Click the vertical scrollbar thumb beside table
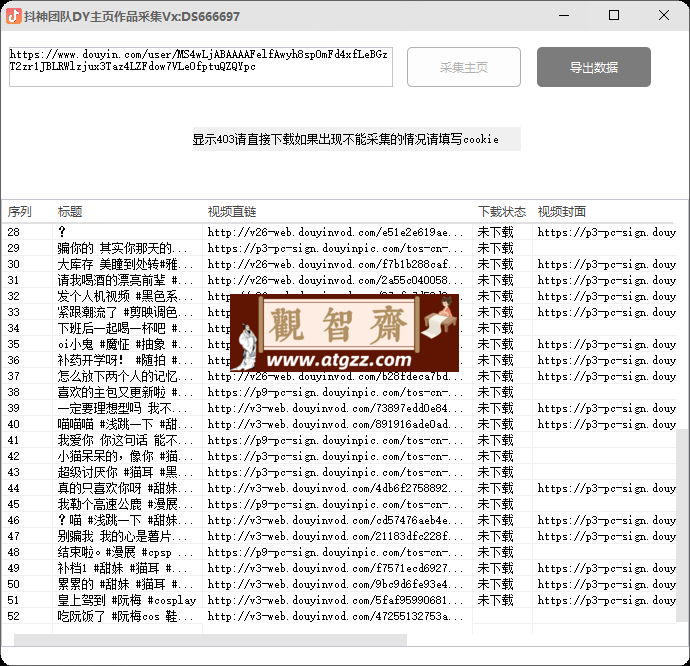This screenshot has width=690, height=666. 683,526
